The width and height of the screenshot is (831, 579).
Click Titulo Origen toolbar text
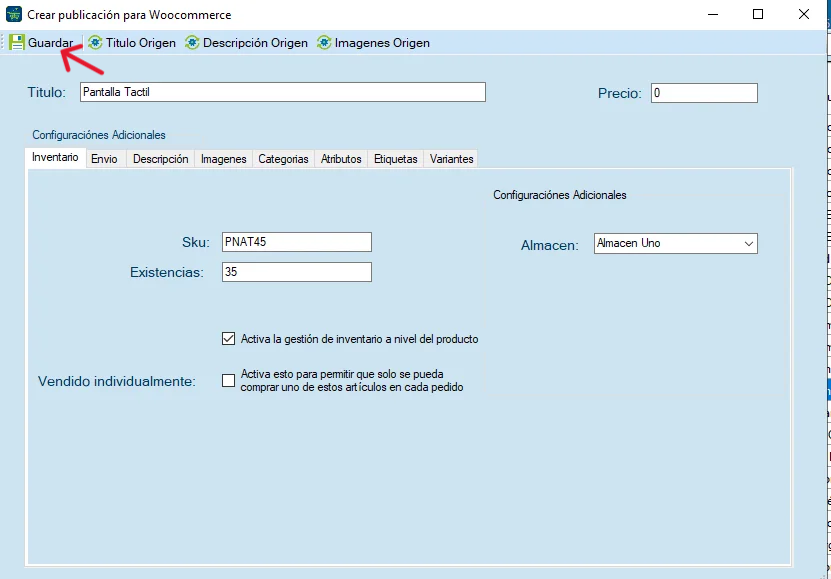pyautogui.click(x=140, y=43)
